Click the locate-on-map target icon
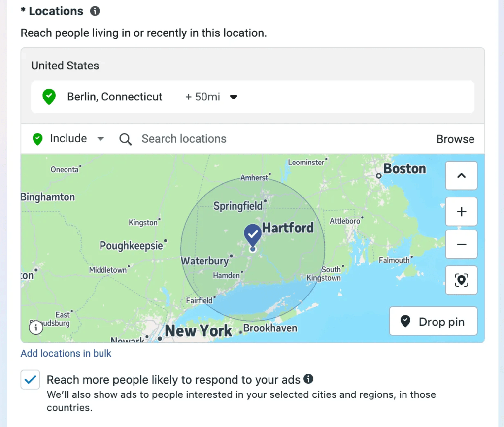Viewport: 504px width, 427px height. click(461, 280)
